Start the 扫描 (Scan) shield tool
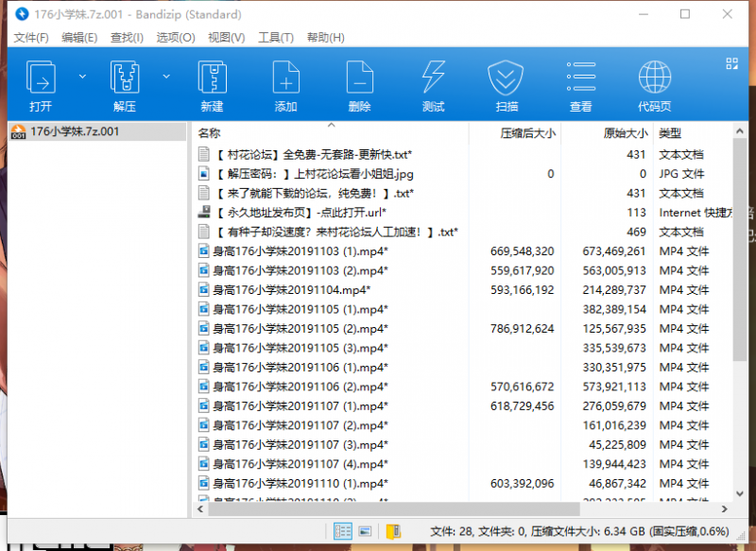 click(507, 84)
